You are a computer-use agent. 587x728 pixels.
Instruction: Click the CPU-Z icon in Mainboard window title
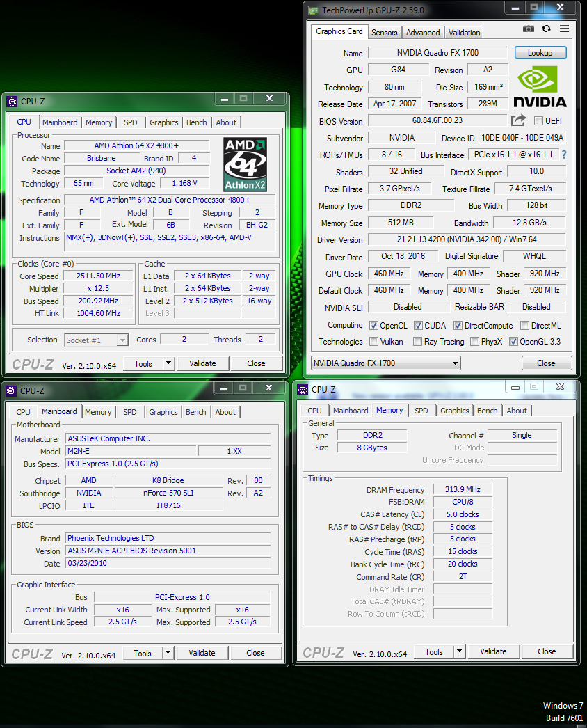point(11,391)
